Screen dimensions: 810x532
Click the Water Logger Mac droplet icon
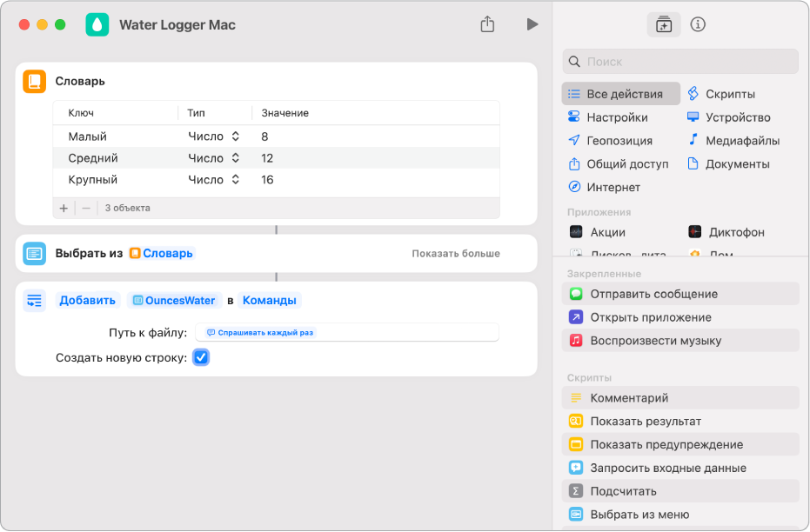pos(97,24)
